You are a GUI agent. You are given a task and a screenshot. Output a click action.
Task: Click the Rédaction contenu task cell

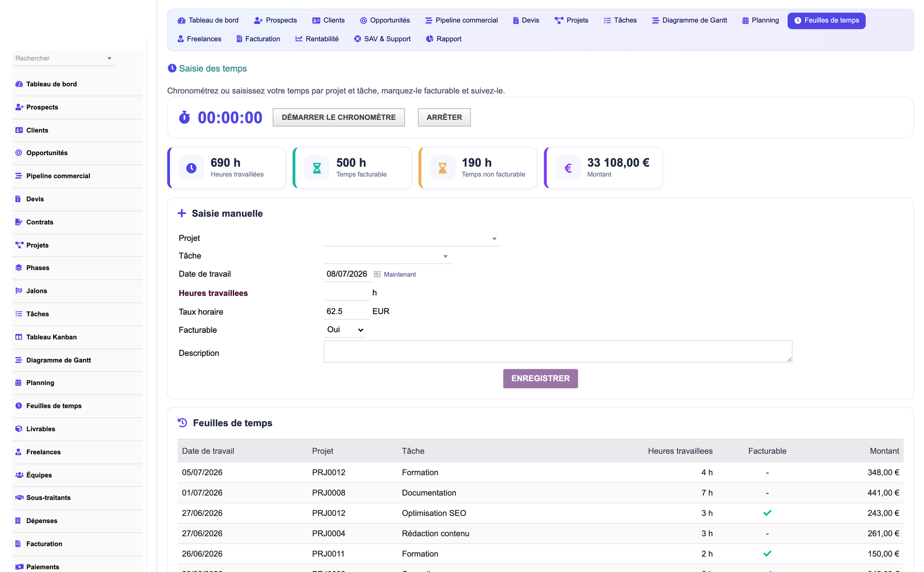point(435,534)
